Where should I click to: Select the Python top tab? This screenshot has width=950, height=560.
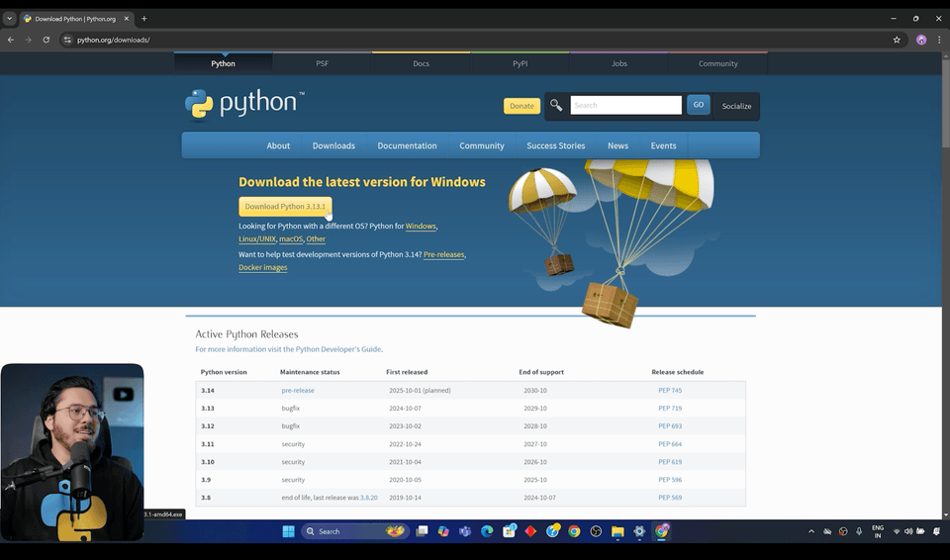click(x=223, y=63)
